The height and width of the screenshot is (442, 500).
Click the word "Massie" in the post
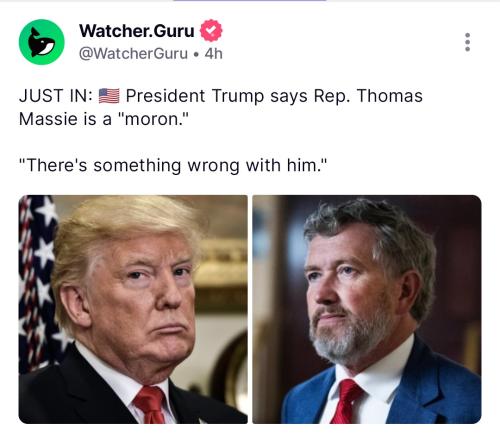point(48,119)
